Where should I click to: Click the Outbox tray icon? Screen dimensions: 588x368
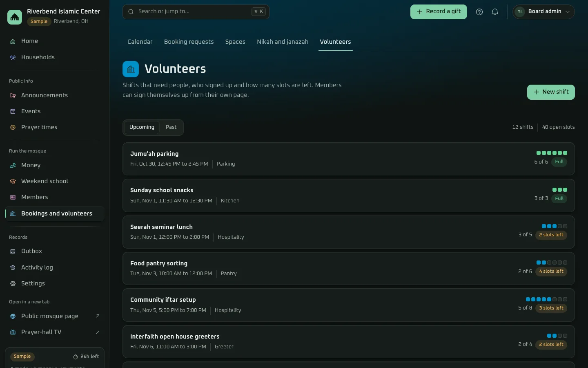[13, 251]
